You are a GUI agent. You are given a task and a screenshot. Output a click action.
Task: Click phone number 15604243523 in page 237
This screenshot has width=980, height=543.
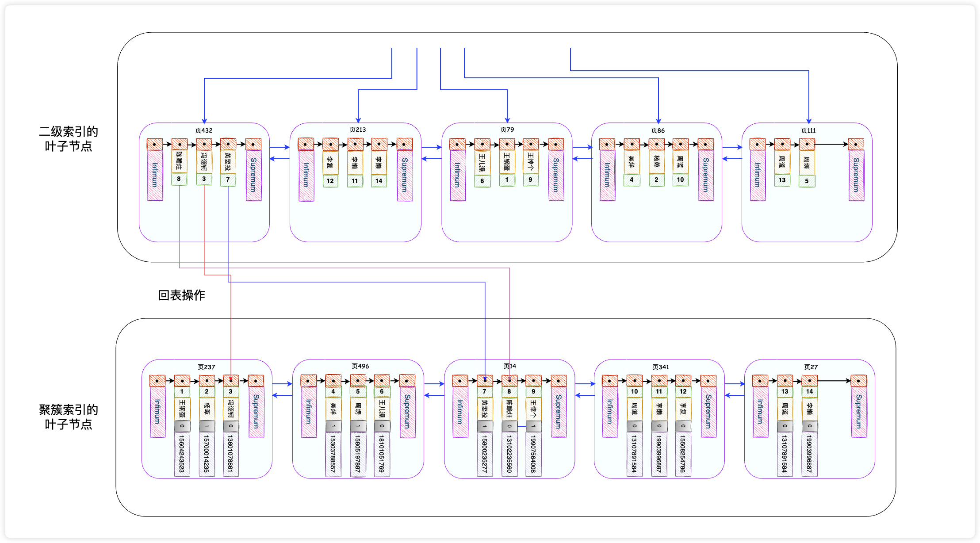click(x=182, y=454)
